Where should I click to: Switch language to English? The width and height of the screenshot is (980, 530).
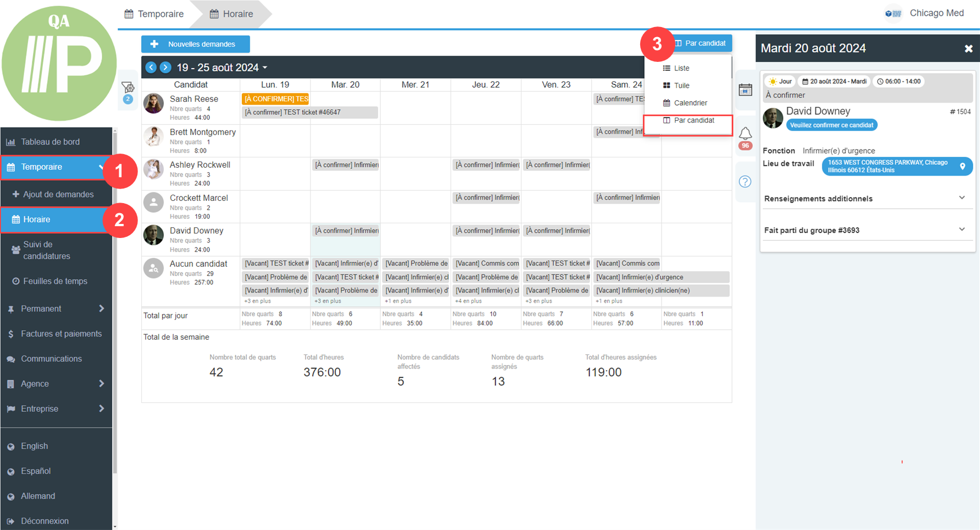point(34,446)
